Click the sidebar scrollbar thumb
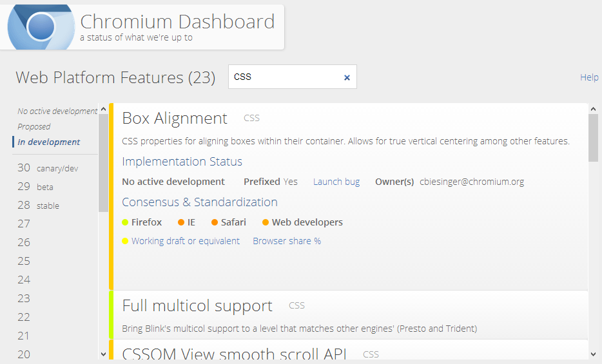This screenshot has height=364, width=602. [x=103, y=163]
